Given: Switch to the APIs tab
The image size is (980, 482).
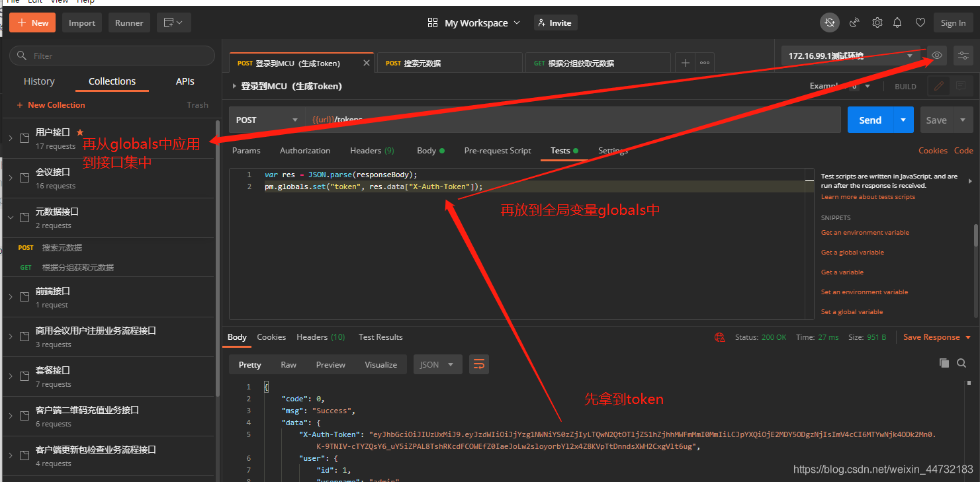Looking at the screenshot, I should 185,81.
